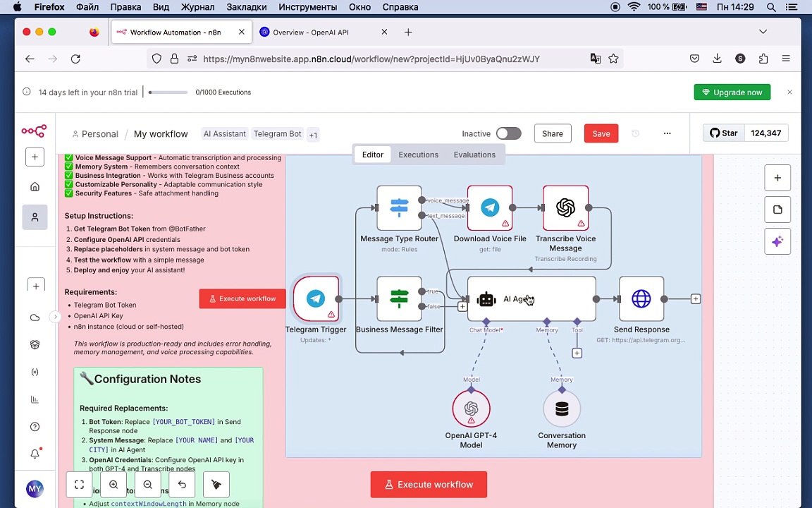This screenshot has height=508, width=812.
Task: Select the OpenAI GPT-4 Model node
Action: point(472,409)
